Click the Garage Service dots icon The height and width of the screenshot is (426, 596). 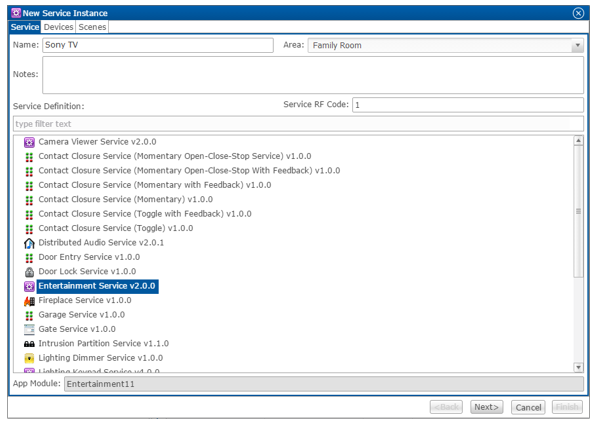coord(29,315)
